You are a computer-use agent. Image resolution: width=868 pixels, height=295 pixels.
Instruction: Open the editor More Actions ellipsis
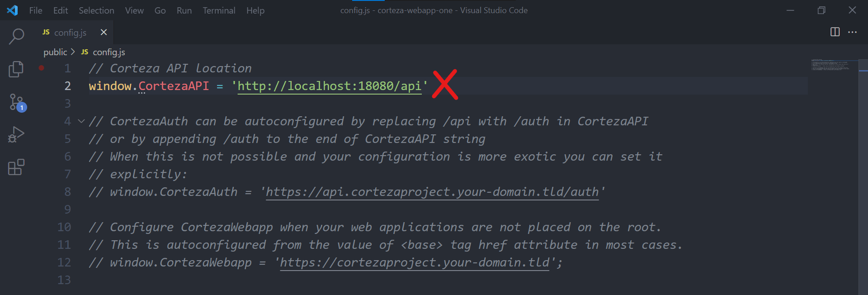853,32
